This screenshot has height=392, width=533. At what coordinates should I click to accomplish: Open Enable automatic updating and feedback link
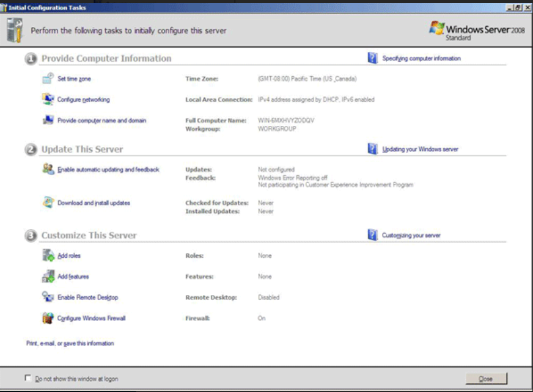pos(108,169)
